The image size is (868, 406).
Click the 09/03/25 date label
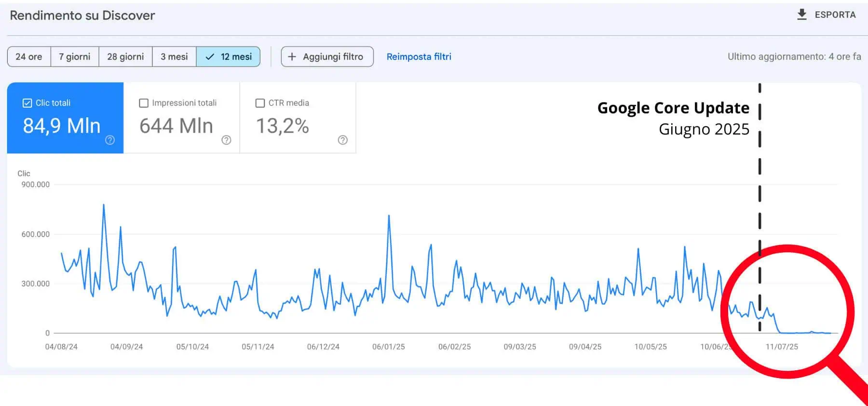pyautogui.click(x=520, y=347)
